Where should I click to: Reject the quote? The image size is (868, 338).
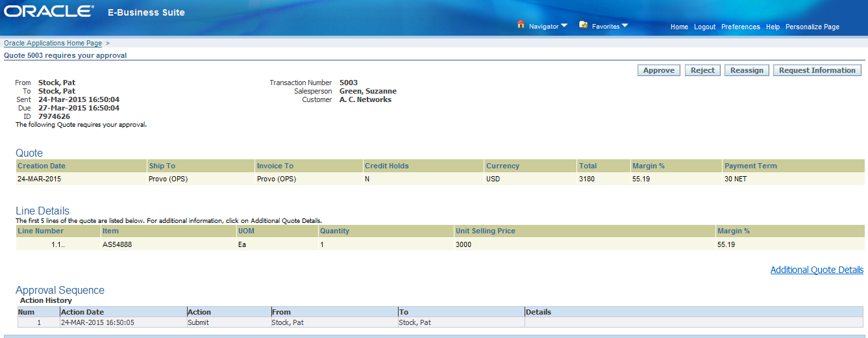click(702, 70)
